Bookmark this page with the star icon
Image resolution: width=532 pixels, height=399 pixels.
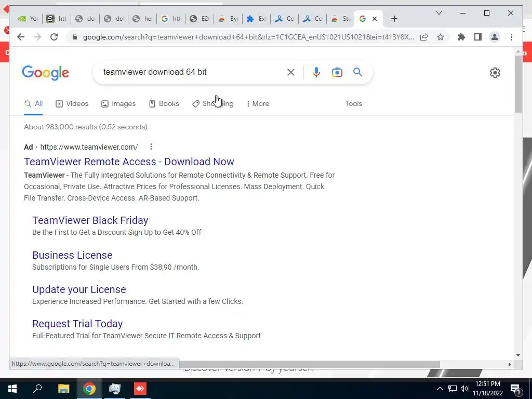pyautogui.click(x=441, y=37)
